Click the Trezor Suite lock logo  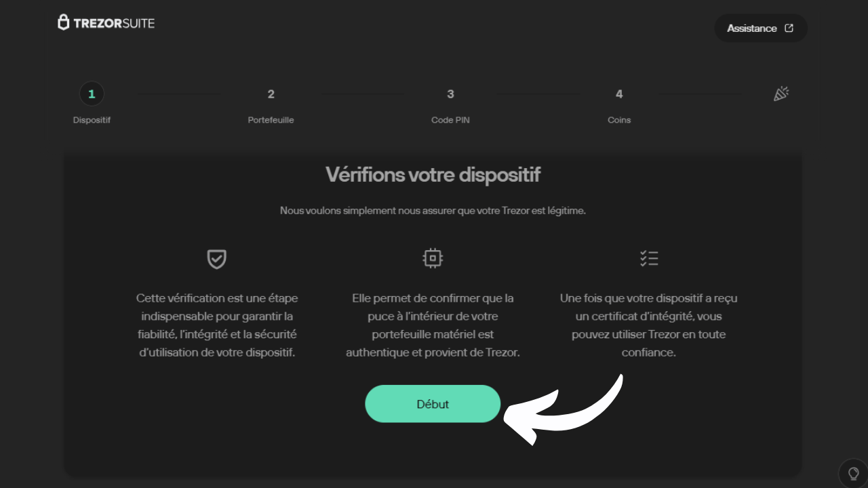pos(64,22)
